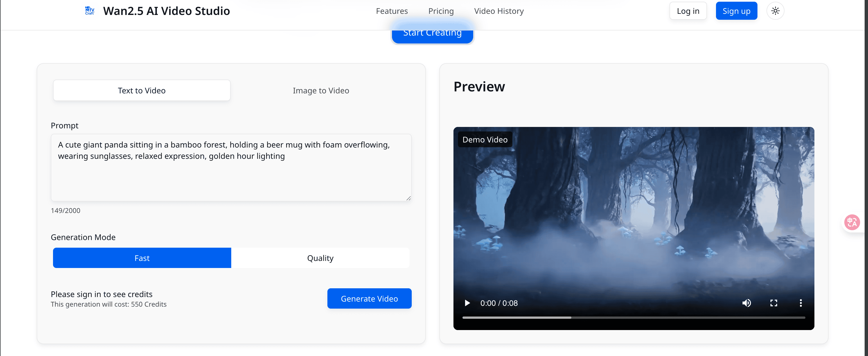Screen dimensions: 868x356
Task: Click the pink translate floating icon
Action: (x=852, y=222)
